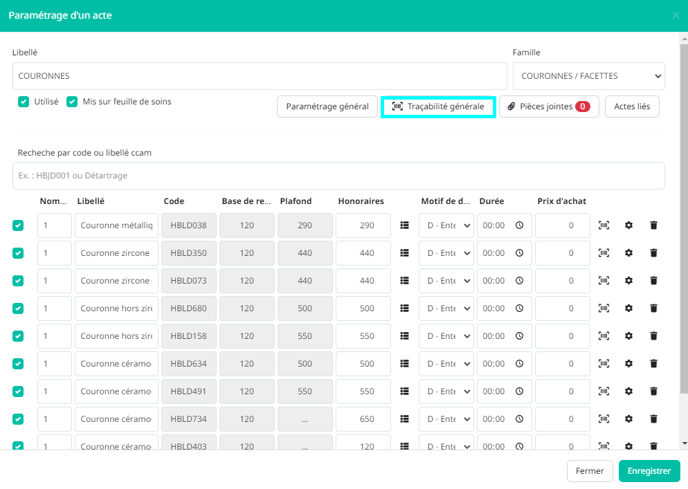Image resolution: width=688 pixels, height=489 pixels.
Task: Open settings gear for HBLD038 row
Action: click(629, 225)
